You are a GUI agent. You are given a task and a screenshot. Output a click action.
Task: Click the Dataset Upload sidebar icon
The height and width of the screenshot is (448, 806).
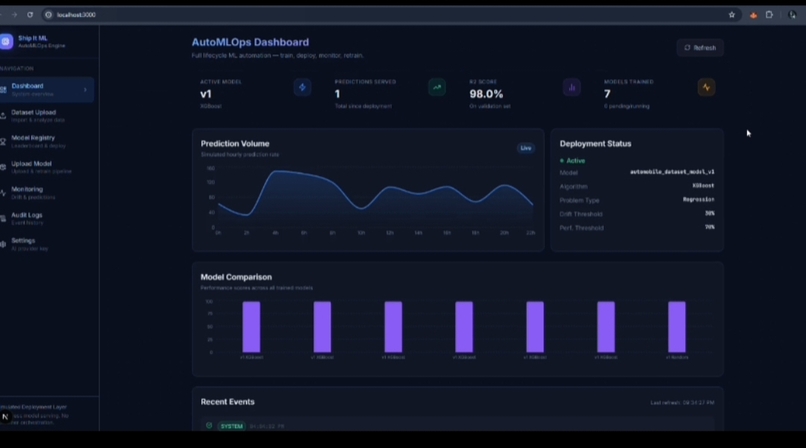pyautogui.click(x=3, y=116)
